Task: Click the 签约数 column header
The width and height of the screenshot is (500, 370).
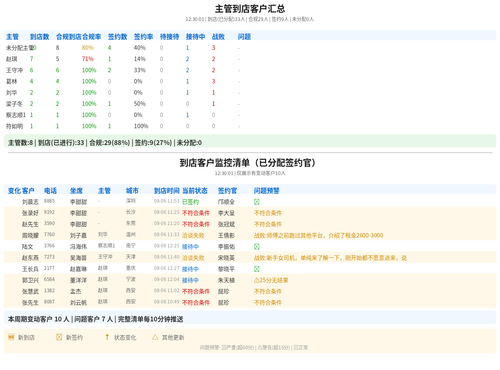Action: [x=117, y=37]
